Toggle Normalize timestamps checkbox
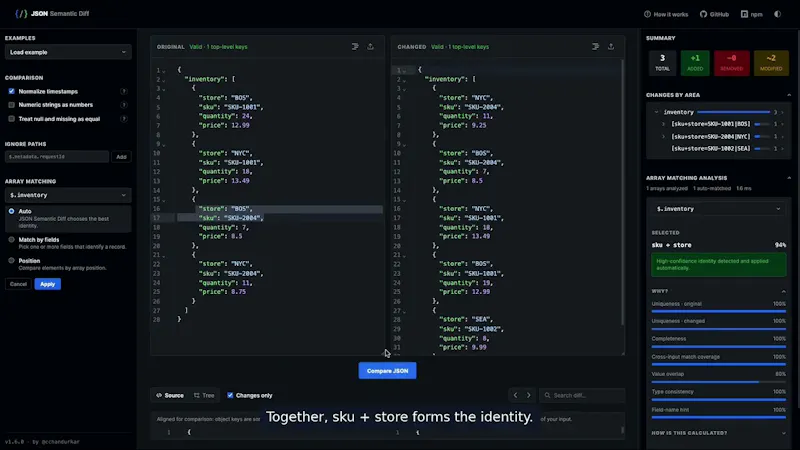This screenshot has width=800, height=450. point(11,91)
